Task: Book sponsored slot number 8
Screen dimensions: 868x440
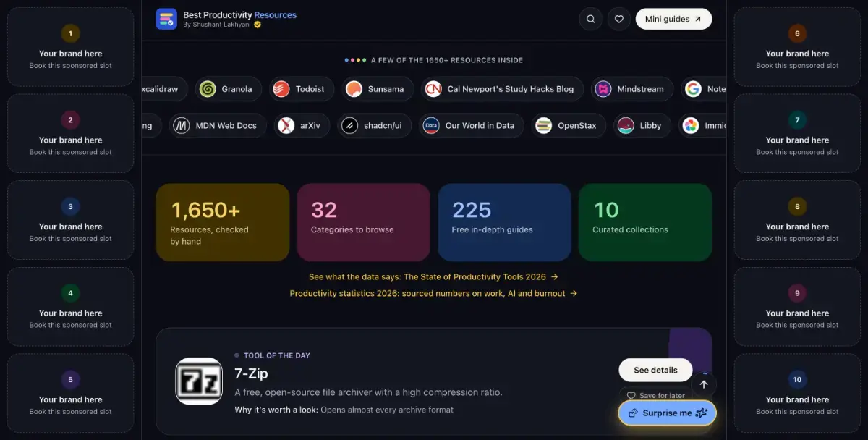Action: click(x=797, y=220)
